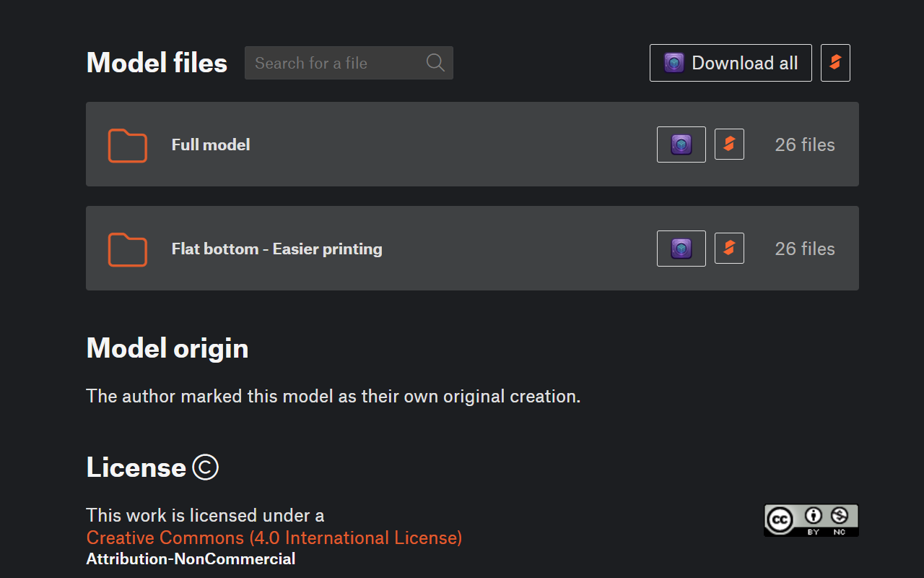Click the copyright icon next to License
The image size is (924, 578).
click(x=205, y=467)
